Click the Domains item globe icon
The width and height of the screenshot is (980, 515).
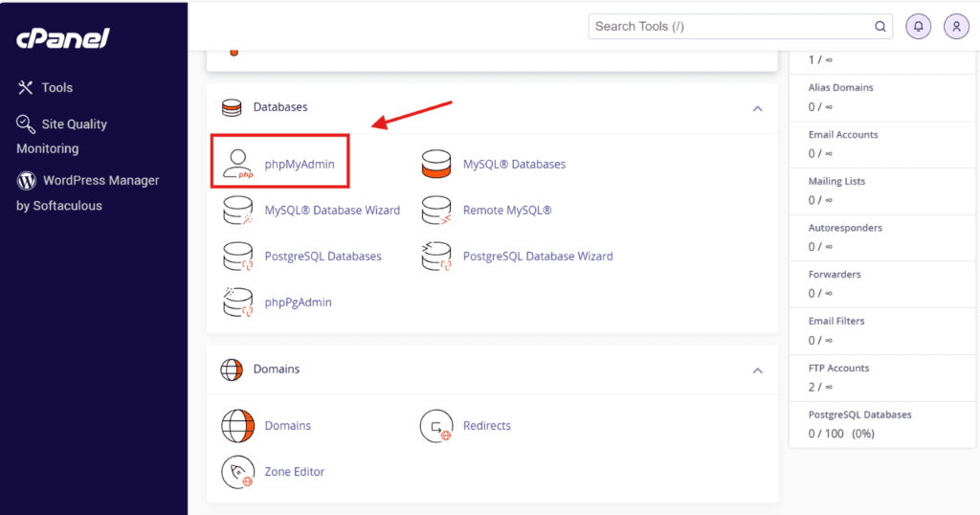238,426
